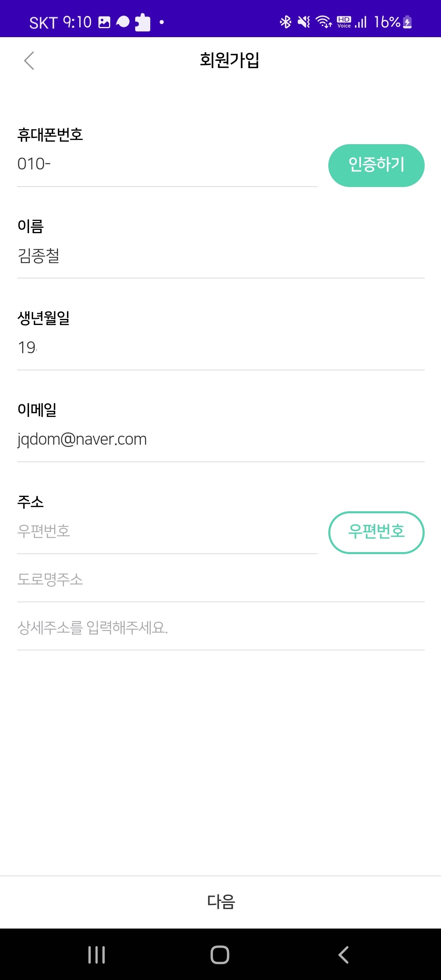The image size is (441, 980).
Task: Tap the Wi-Fi status icon
Action: click(x=324, y=22)
